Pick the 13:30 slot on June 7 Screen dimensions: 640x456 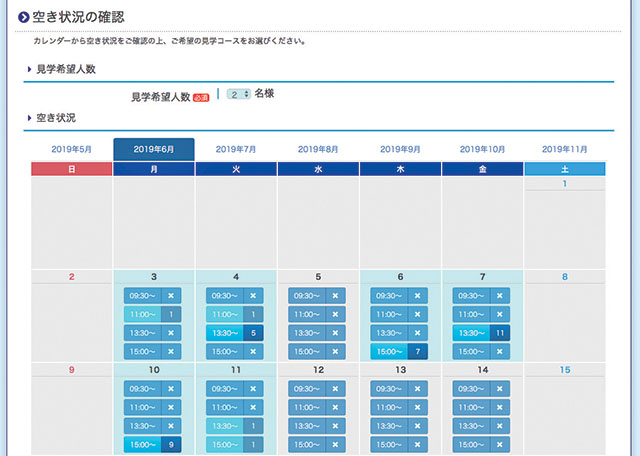tap(482, 333)
